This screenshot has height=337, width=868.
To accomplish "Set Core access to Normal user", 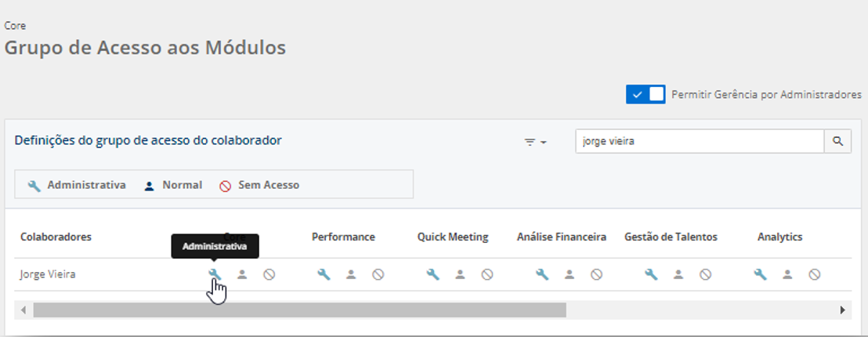I will (x=242, y=274).
